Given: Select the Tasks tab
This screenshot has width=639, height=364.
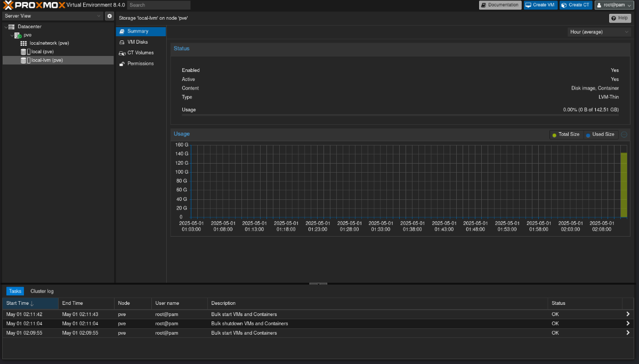Looking at the screenshot, I should click(14, 291).
